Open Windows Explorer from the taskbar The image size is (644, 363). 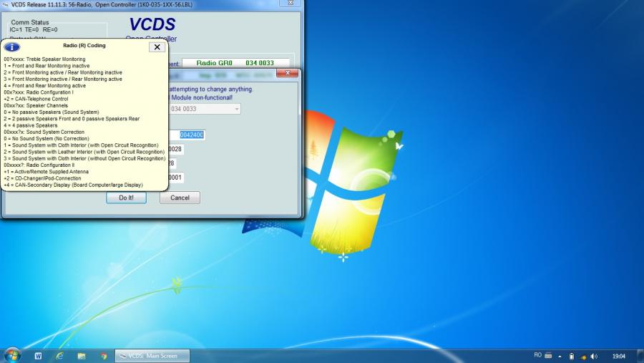(x=82, y=356)
